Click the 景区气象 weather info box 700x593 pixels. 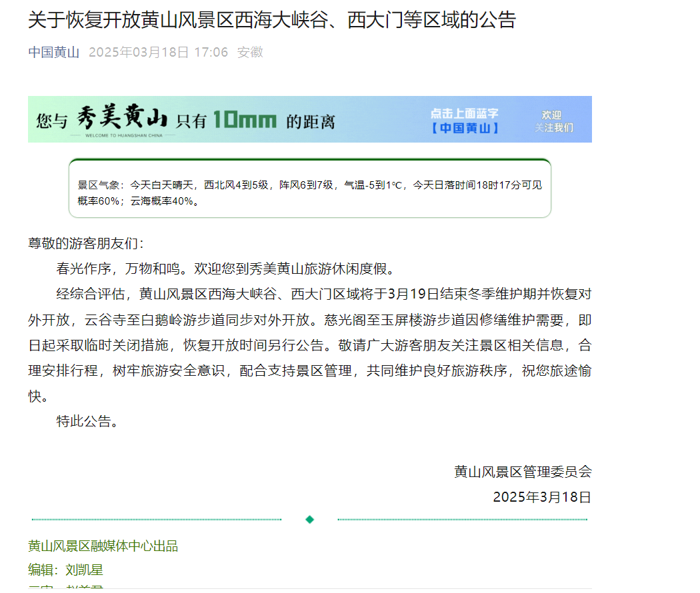coord(310,193)
